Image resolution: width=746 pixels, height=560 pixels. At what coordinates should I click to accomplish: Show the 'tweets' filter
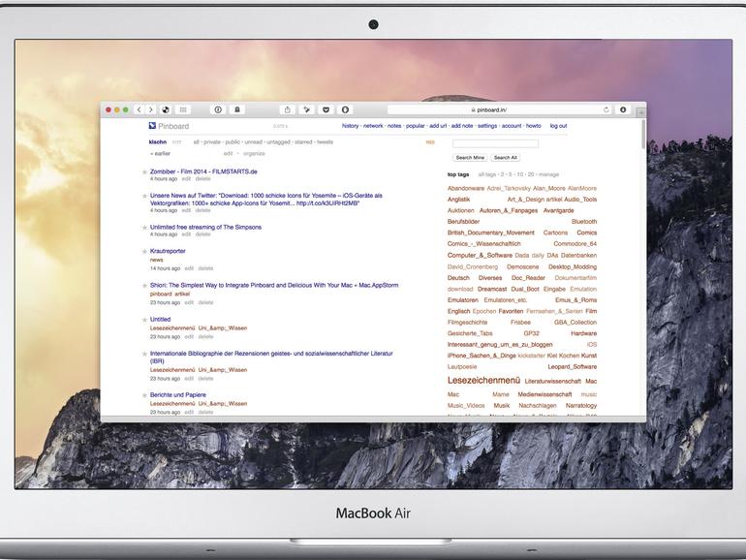325,141
